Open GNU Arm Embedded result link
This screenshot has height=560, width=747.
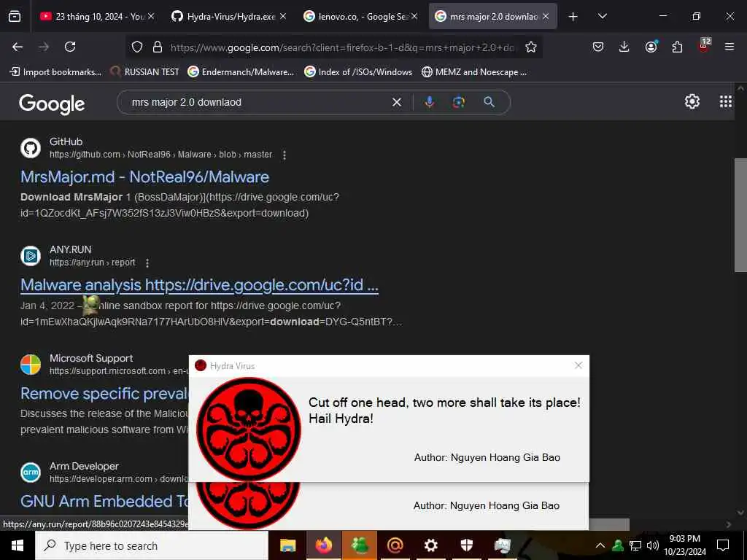104,501
